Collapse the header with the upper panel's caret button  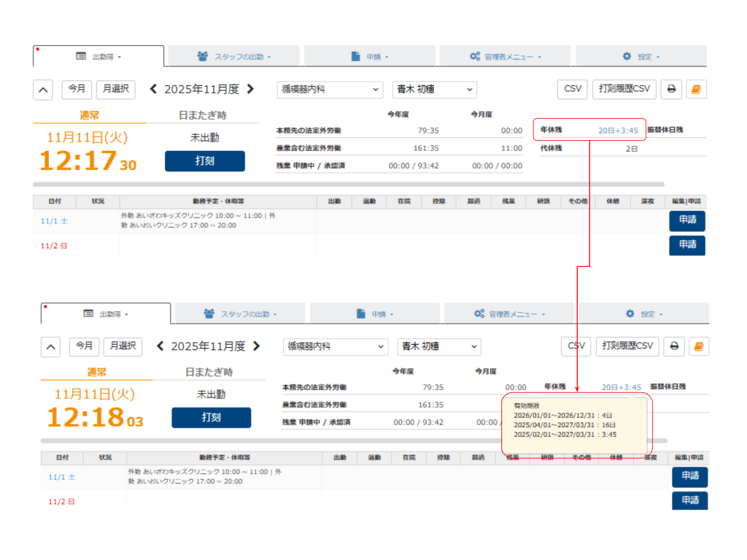43,90
